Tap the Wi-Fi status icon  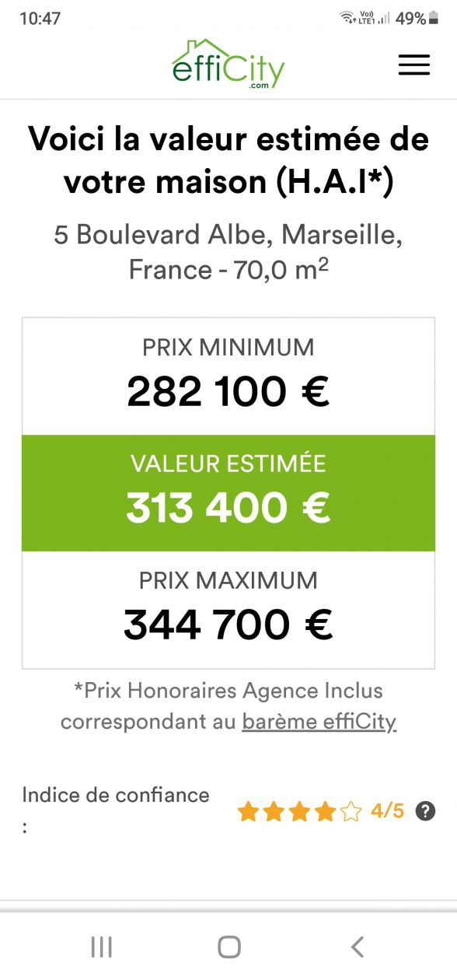pyautogui.click(x=347, y=17)
